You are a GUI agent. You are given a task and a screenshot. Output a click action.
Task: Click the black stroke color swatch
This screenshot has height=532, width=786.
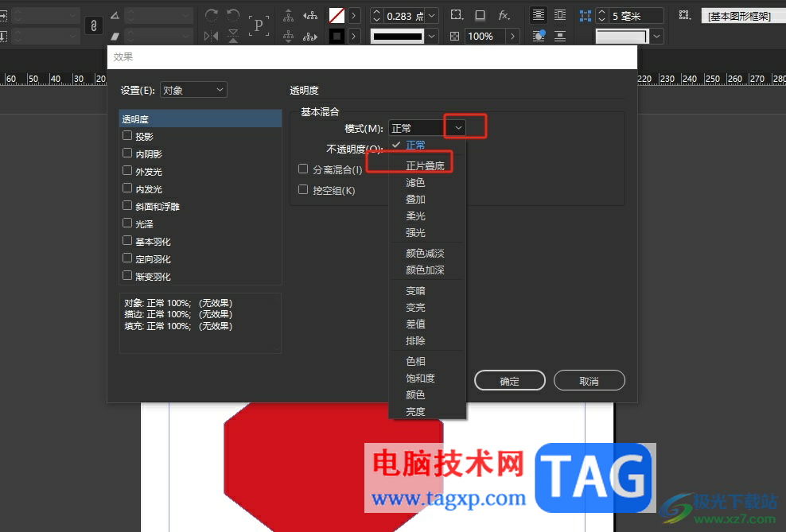(x=337, y=36)
